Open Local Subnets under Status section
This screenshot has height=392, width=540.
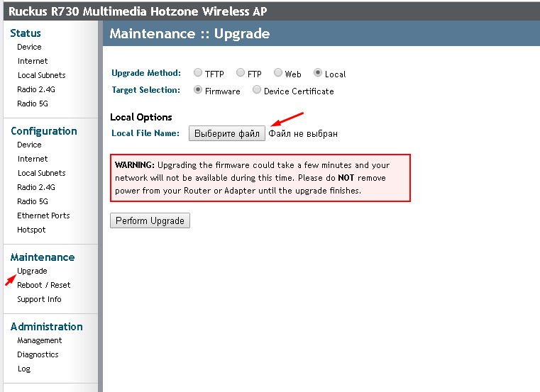(42, 75)
